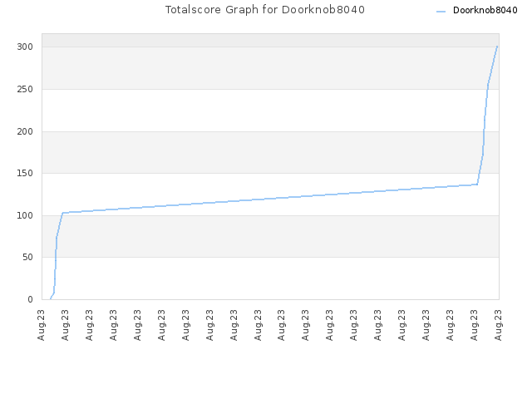This screenshot has width=532, height=399.
Task: Click the y-axis label 200
Action: tap(25, 131)
